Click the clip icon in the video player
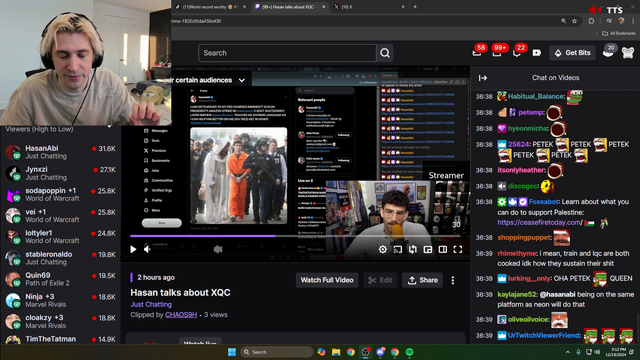 pyautogui.click(x=413, y=249)
